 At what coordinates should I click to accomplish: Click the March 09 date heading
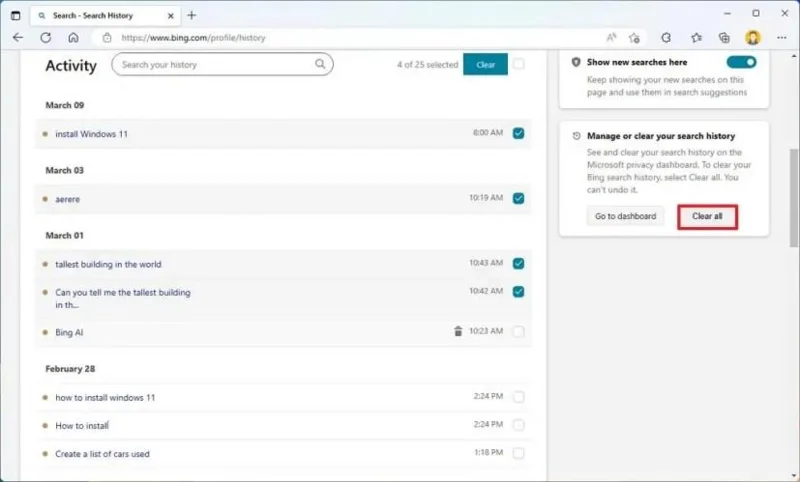click(65, 105)
